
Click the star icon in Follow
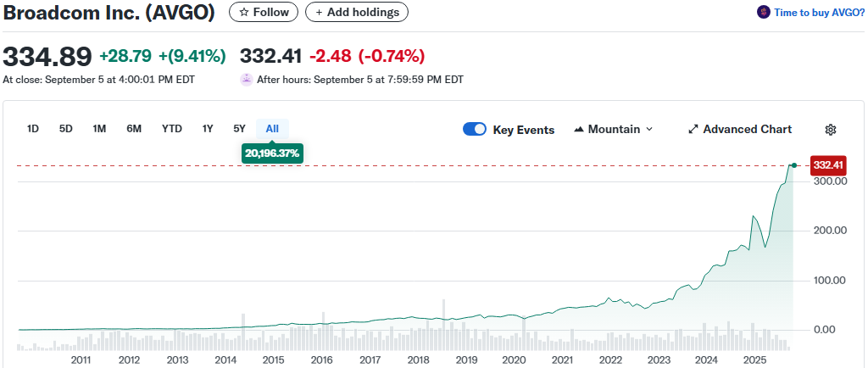244,13
